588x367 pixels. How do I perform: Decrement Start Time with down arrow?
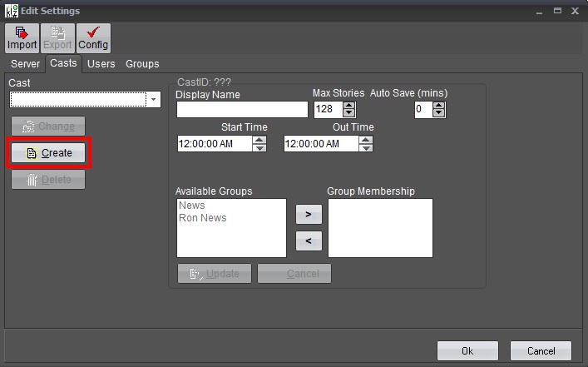[259, 148]
